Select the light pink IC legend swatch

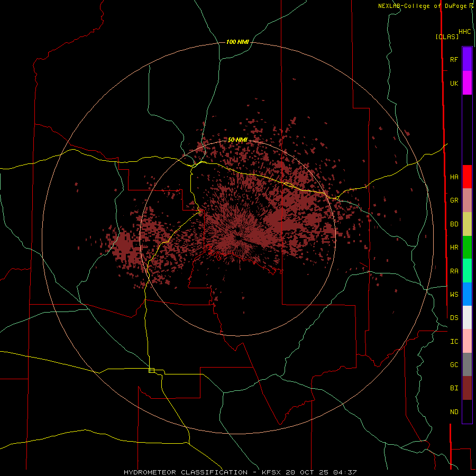point(467,341)
